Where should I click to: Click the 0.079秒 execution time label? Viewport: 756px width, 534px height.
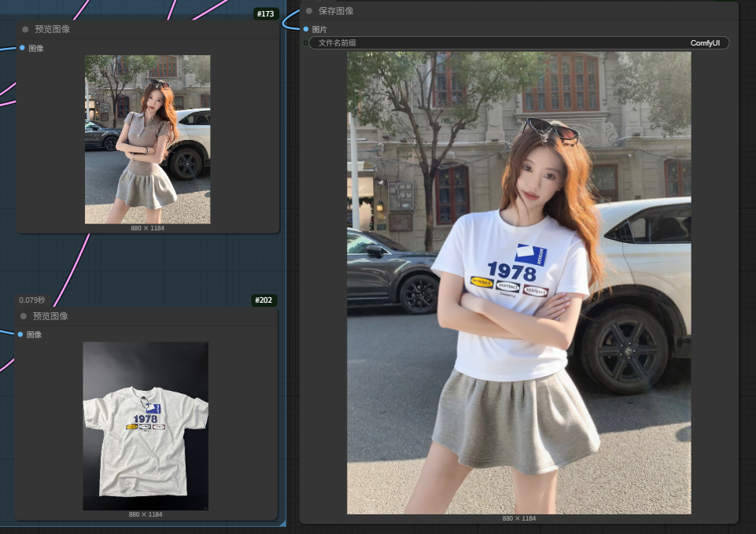(x=32, y=300)
